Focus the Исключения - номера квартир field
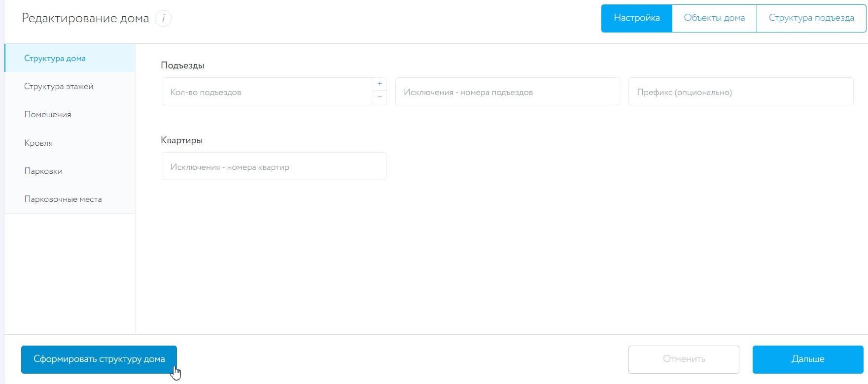Viewport: 868px width, 384px height. click(x=274, y=166)
